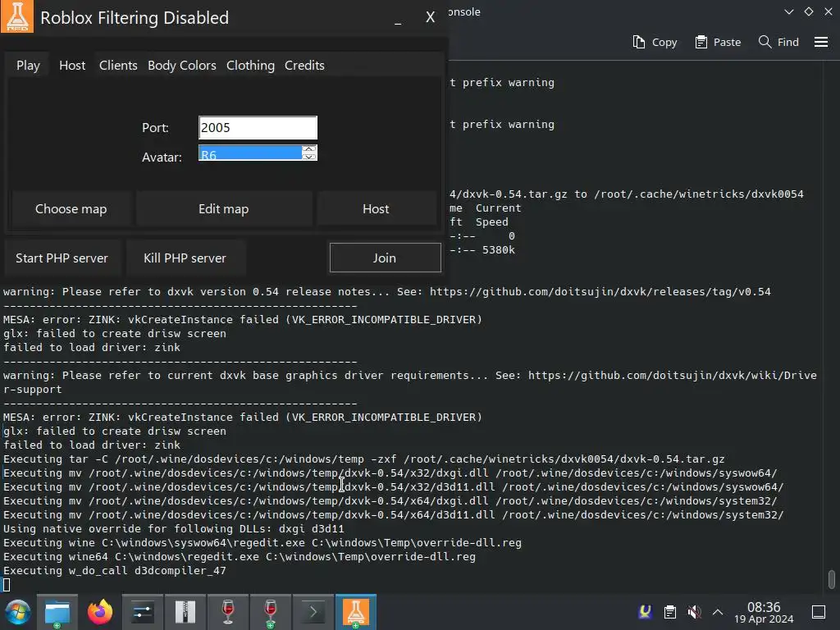
Task: Click 'Executing wine64 C:\windows\regedit.exe' line
Action: (x=240, y=557)
